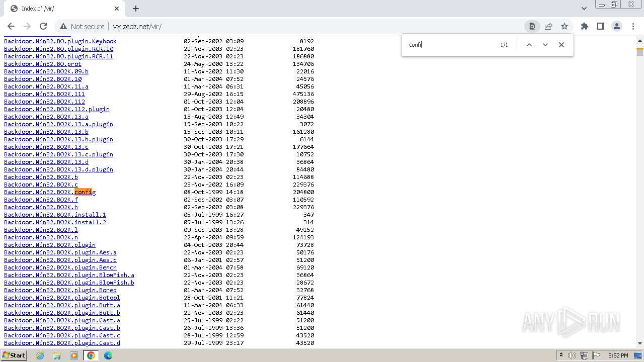Open the Chrome profile avatar
644x362 pixels.
click(x=617, y=26)
